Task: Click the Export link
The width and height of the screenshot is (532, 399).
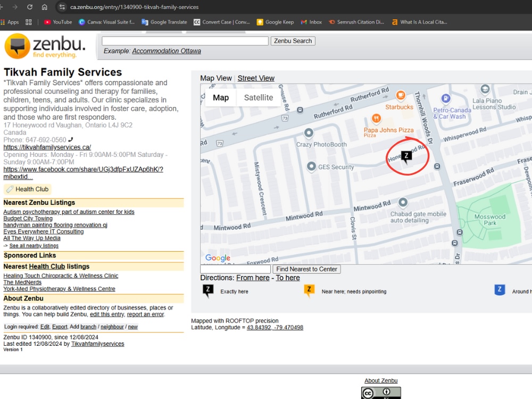Action: tap(60, 327)
